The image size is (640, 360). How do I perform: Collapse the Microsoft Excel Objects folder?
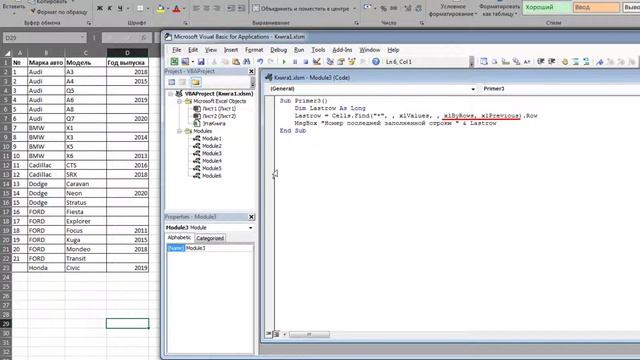point(179,101)
